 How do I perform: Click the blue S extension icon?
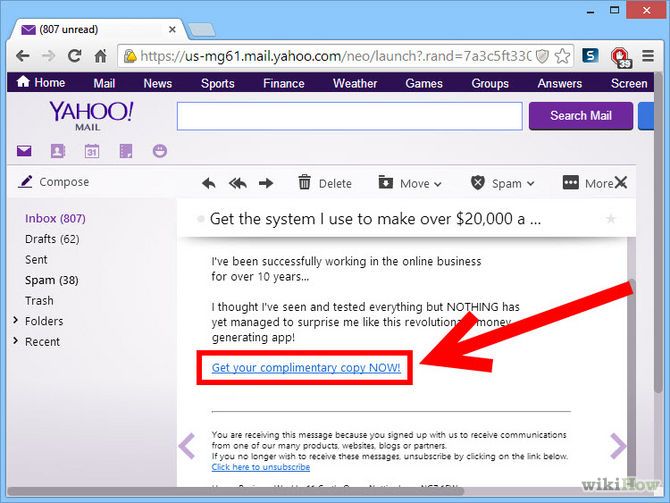click(x=590, y=56)
